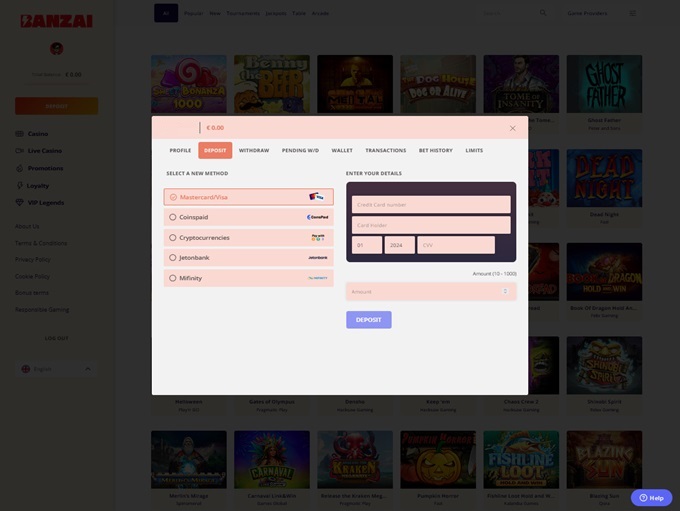
Task: Click the user avatar in the sidebar
Action: click(x=56, y=49)
